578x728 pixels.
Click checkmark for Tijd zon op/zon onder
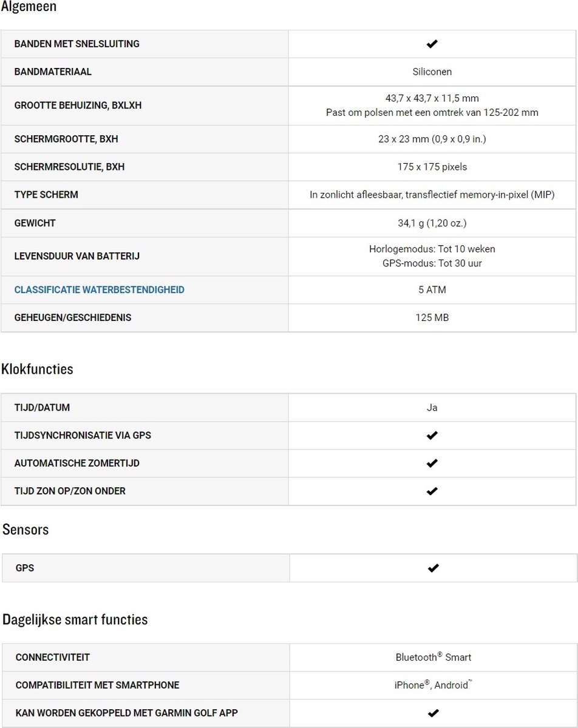click(432, 491)
